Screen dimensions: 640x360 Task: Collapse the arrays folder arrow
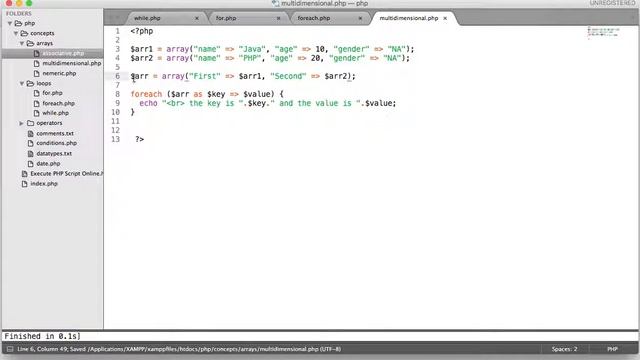(22, 43)
